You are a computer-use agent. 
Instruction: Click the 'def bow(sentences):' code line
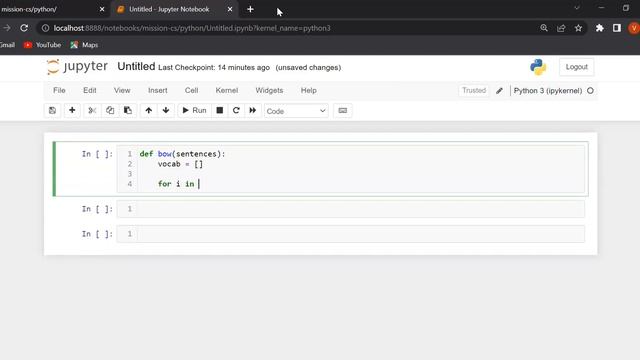(182, 154)
